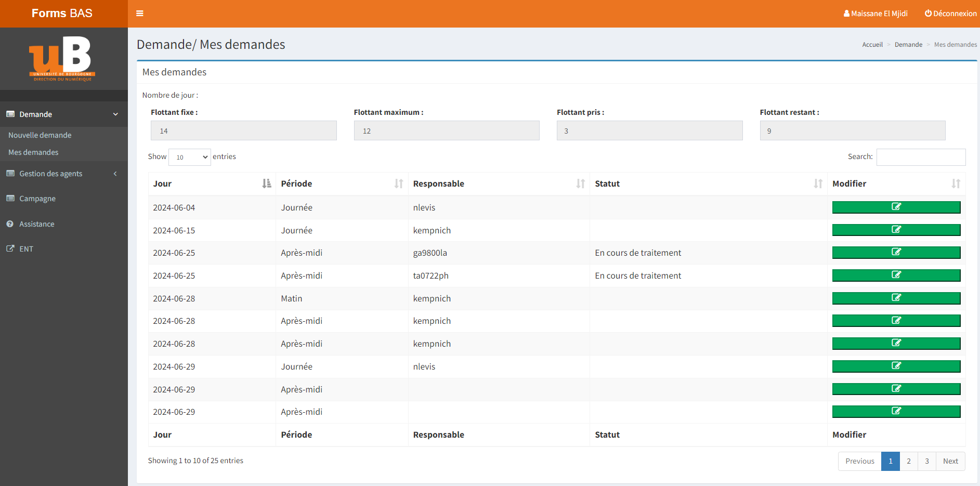The height and width of the screenshot is (486, 980).
Task: Click the uB Université de Bourgogne logo
Action: (62, 58)
